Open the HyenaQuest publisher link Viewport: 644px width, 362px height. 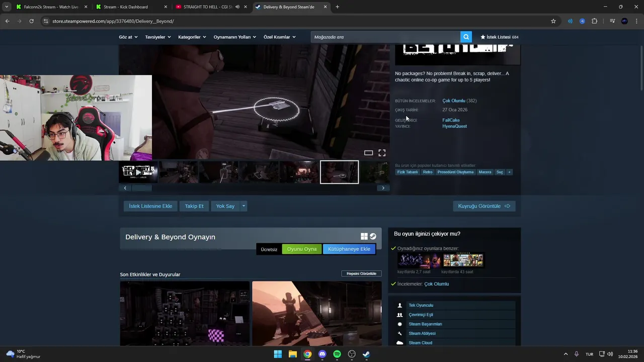coord(454,126)
